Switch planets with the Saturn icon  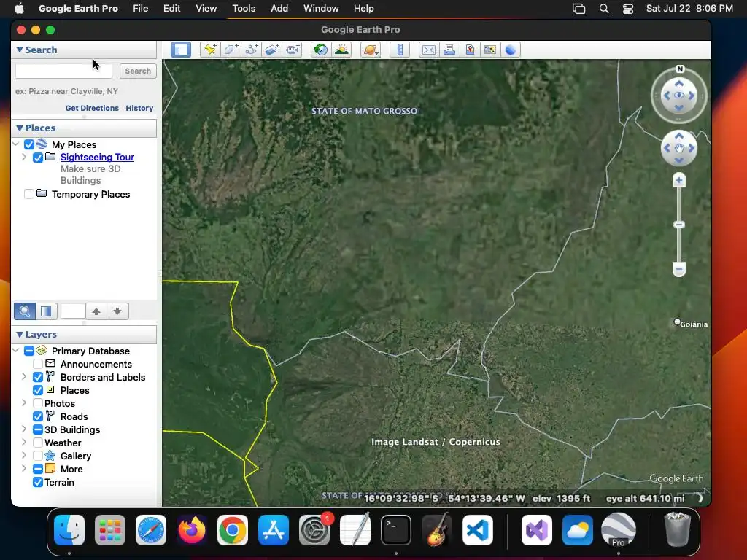click(371, 50)
